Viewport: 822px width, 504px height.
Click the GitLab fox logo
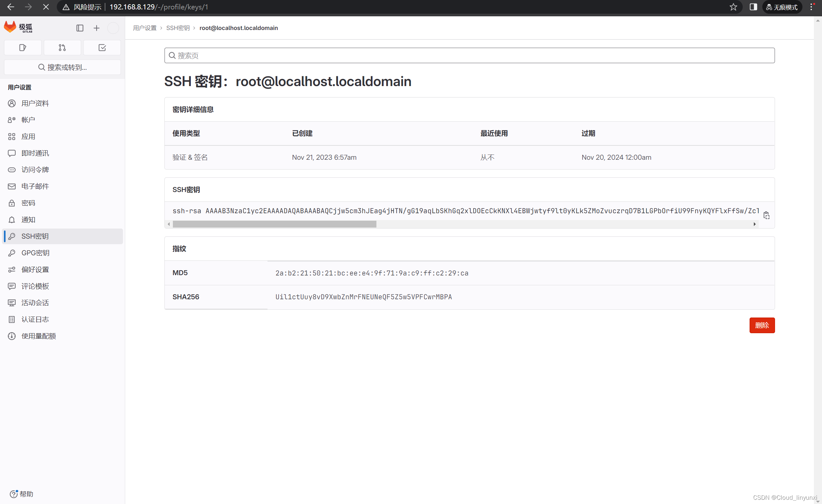pyautogui.click(x=10, y=27)
